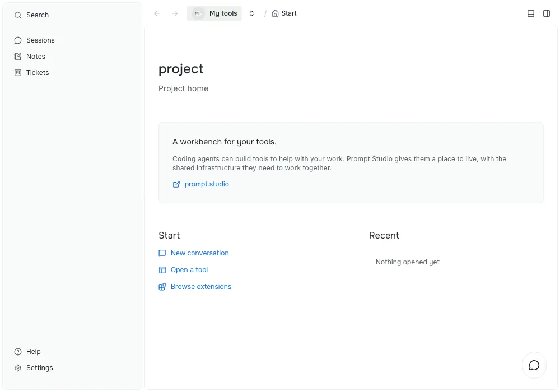
Task: Open the Search field in sidebar
Action: [x=72, y=15]
